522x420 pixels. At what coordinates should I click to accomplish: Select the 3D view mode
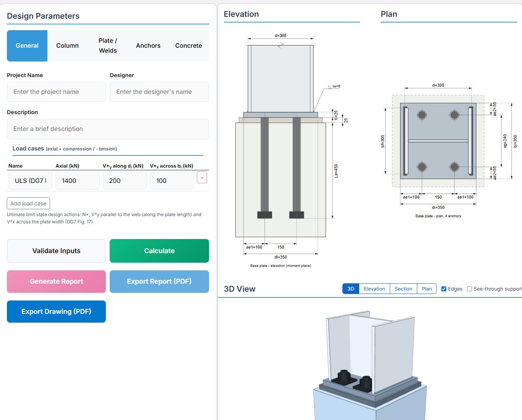click(351, 289)
